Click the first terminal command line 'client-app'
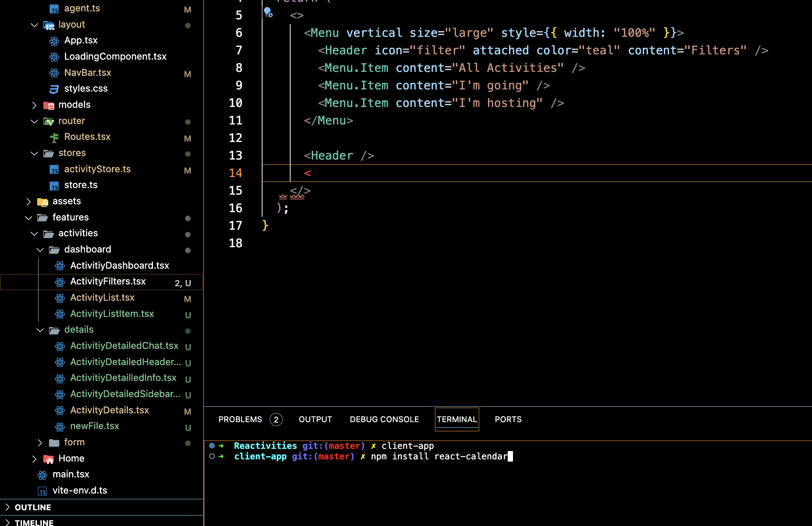The image size is (812, 526). click(407, 446)
